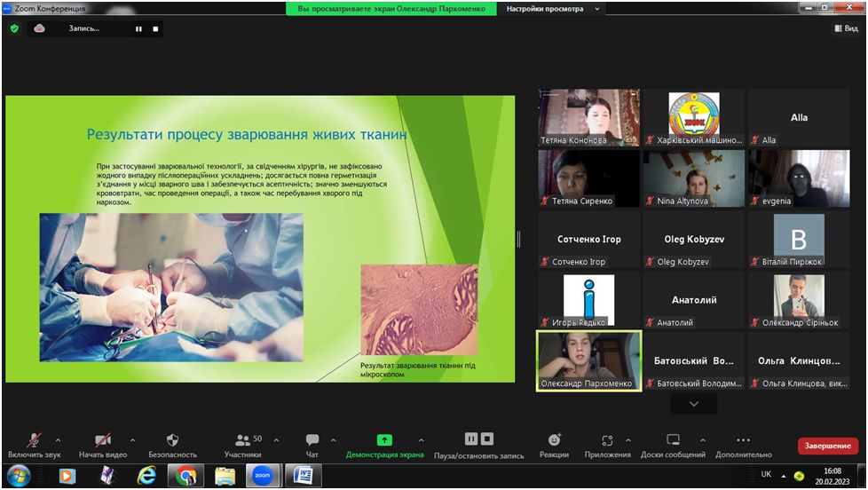Select Тетяна Сиренко video tile
868x490 pixels.
[589, 178]
